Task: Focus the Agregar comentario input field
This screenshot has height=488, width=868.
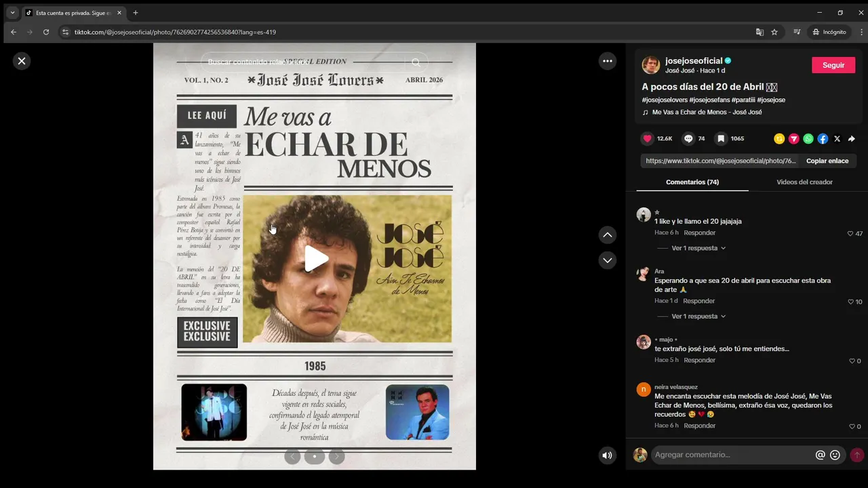Action: [x=732, y=455]
